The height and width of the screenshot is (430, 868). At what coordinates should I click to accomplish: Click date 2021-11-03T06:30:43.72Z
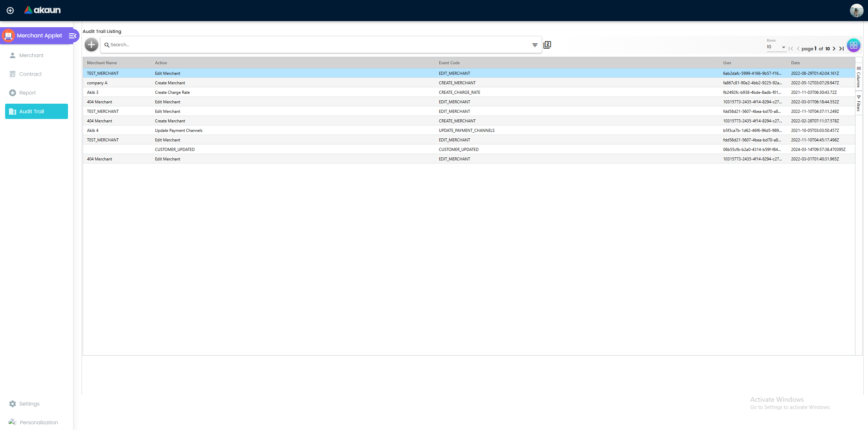pos(814,92)
